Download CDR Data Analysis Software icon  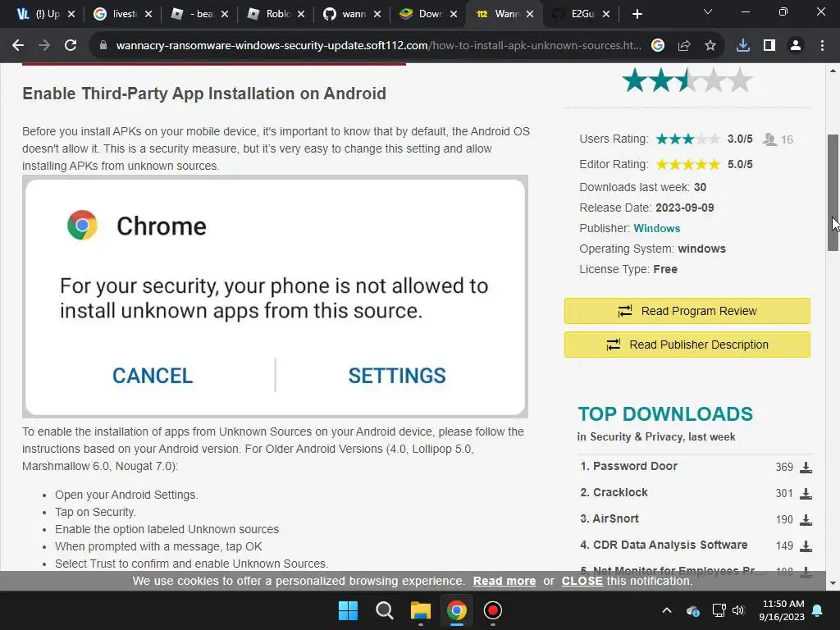point(806,546)
